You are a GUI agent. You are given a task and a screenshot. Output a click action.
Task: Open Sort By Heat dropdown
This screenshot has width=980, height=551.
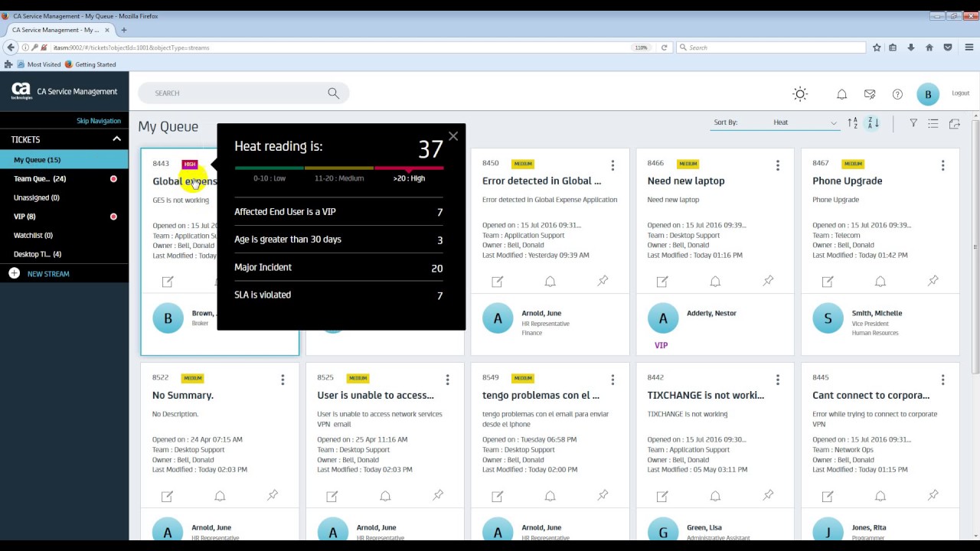pos(776,122)
